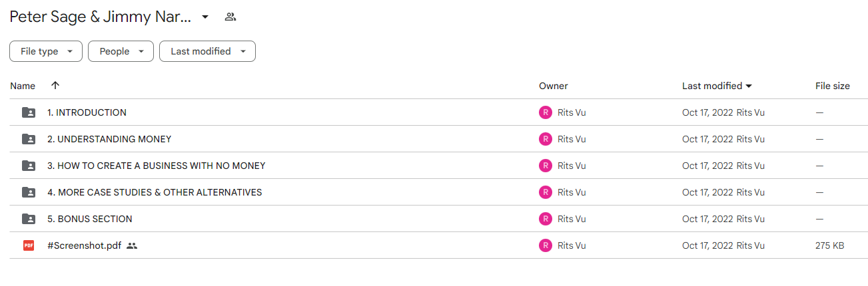Click the folder icon for 5. BONUS SECTION
The height and width of the screenshot is (286, 868).
[x=29, y=219]
